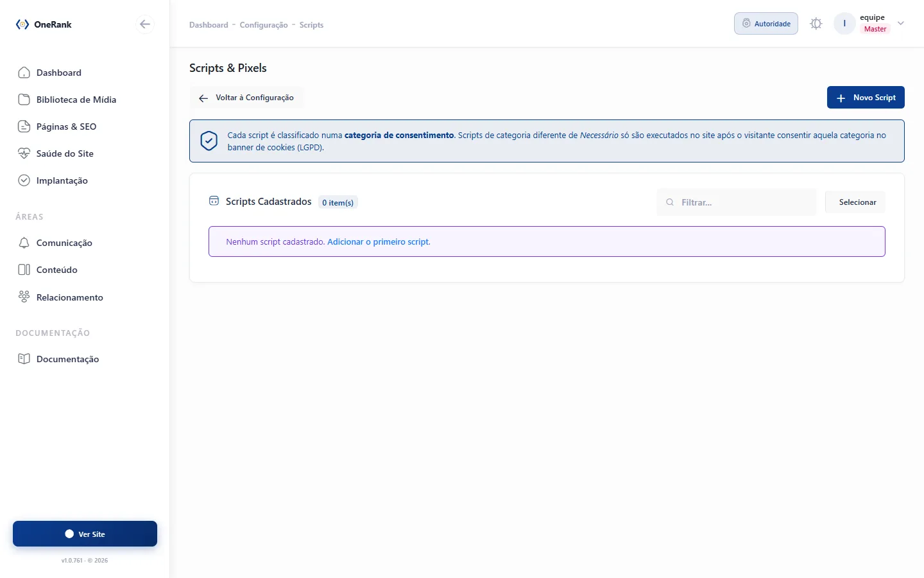Click the Relacionamento people icon
This screenshot has height=578, width=924.
pyautogui.click(x=24, y=297)
